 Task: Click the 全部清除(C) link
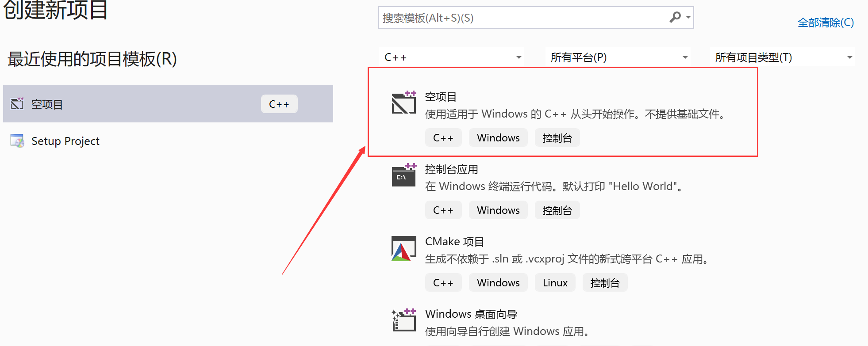pyautogui.click(x=826, y=23)
